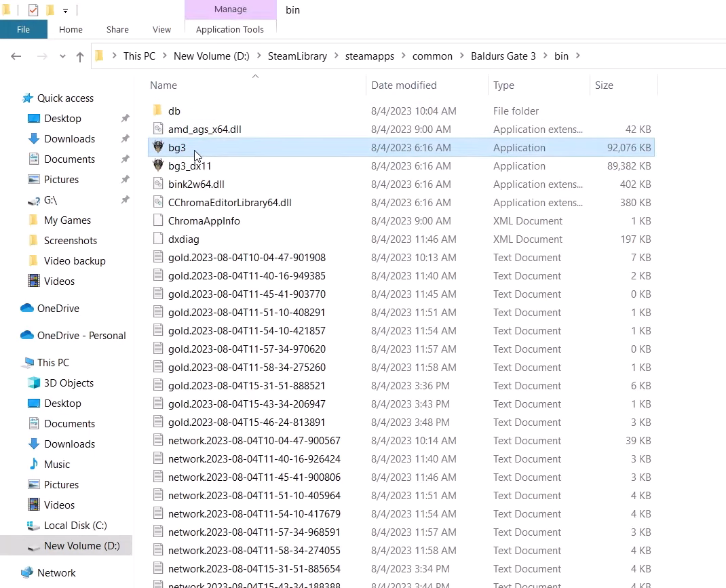Viewport: 726px width, 588px height.
Task: Click the Music note icon
Action: [x=34, y=464]
